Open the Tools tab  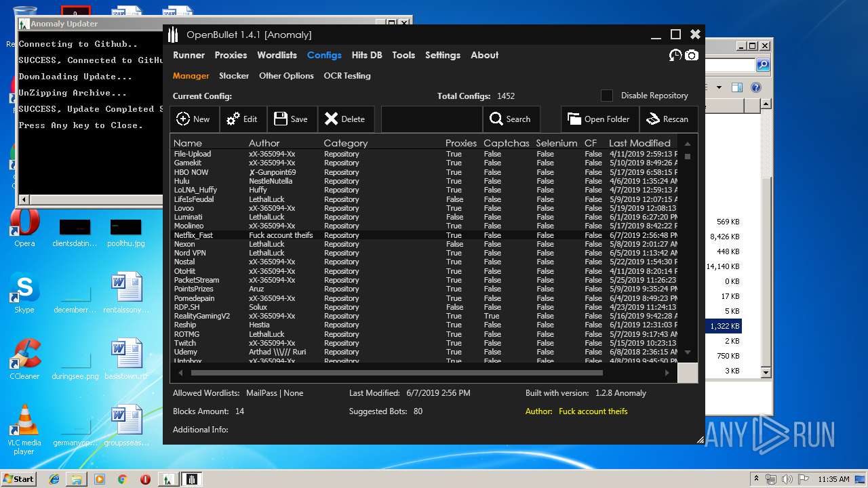403,55
